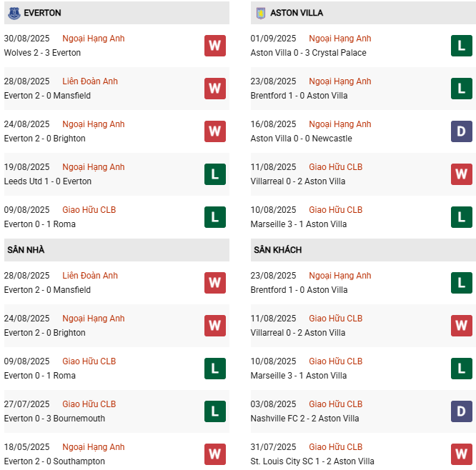Select the SÂN KHÁCH section header
476x470 pixels.
[x=277, y=250]
